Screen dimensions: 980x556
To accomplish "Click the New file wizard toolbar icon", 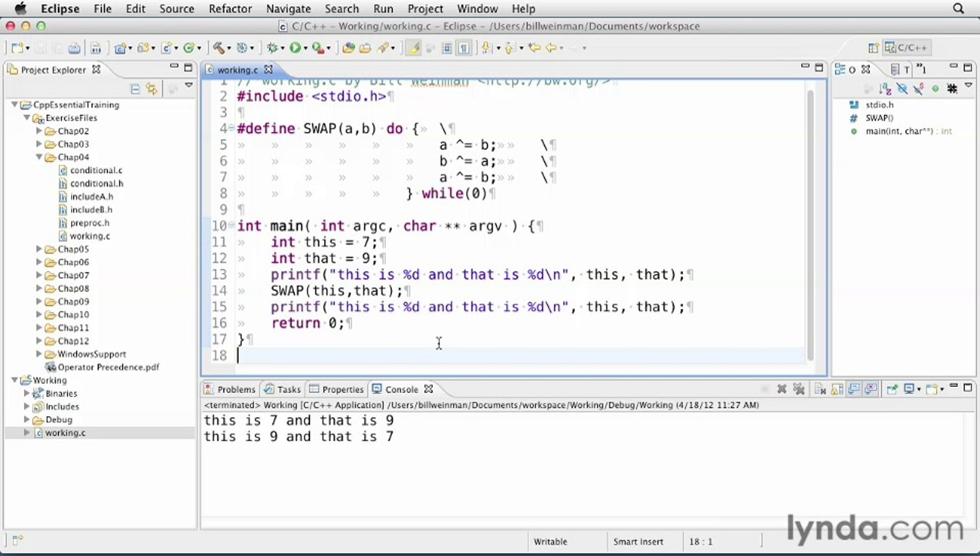I will [x=17, y=48].
